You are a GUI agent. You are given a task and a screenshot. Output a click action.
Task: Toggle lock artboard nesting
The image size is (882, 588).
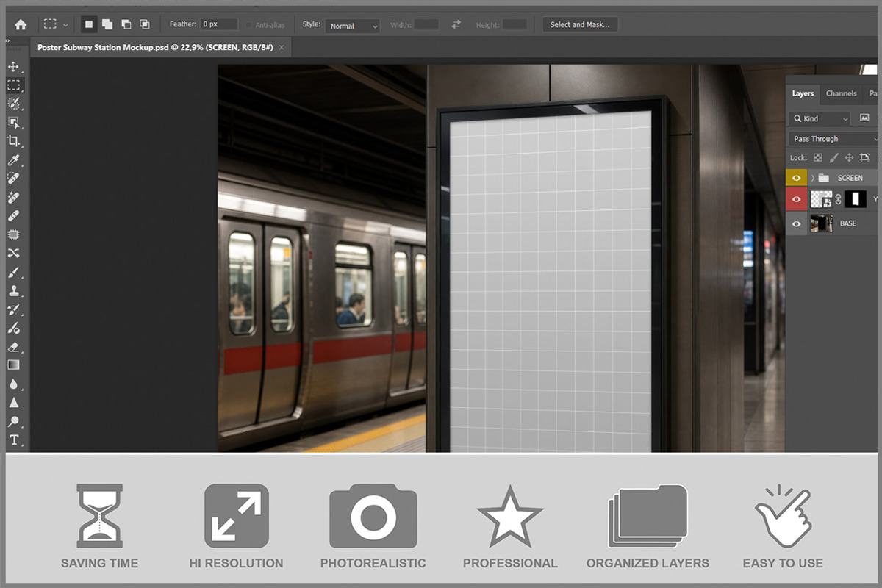coord(864,157)
